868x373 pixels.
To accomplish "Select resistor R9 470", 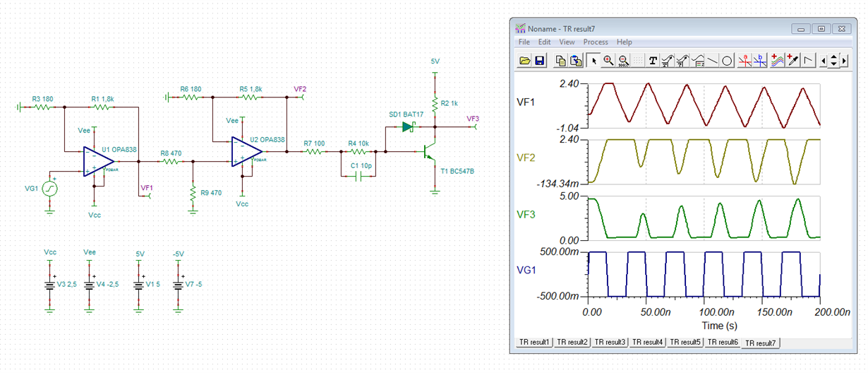I will 192,192.
